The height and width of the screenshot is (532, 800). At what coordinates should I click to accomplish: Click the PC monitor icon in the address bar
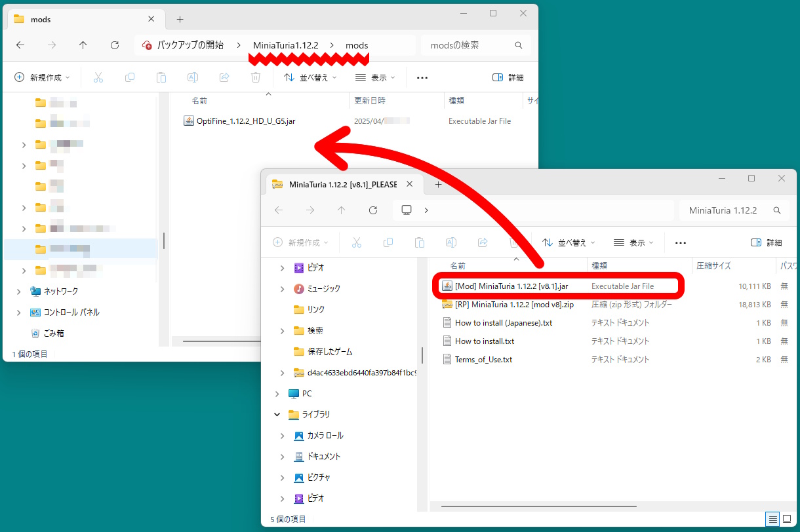coord(407,210)
